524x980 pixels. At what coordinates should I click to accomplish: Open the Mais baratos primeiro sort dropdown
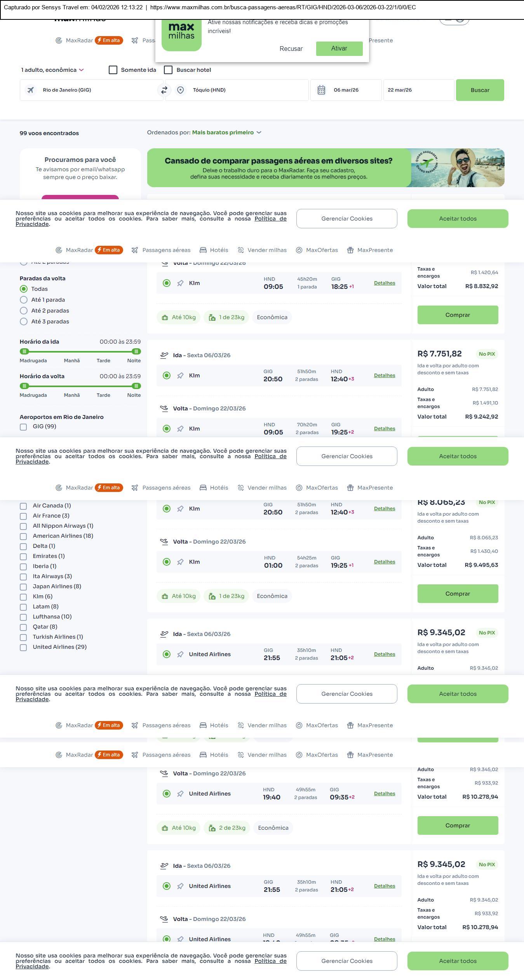pyautogui.click(x=226, y=132)
